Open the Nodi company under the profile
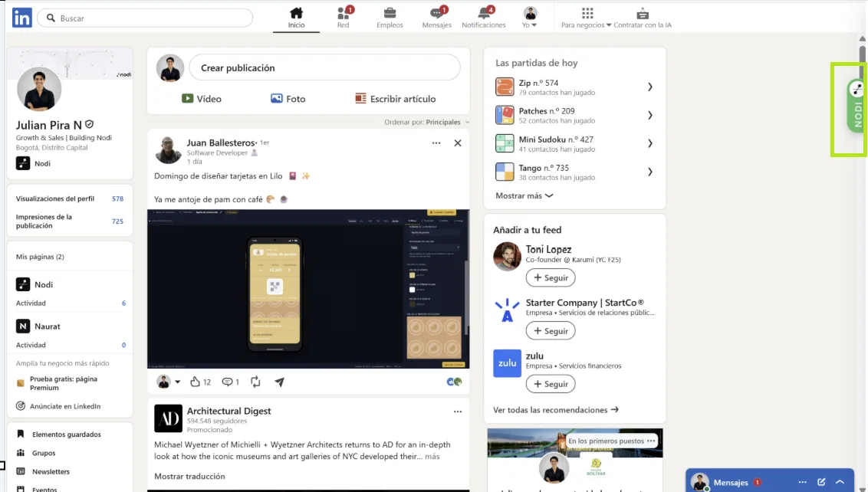This screenshot has width=868, height=492. coord(33,163)
